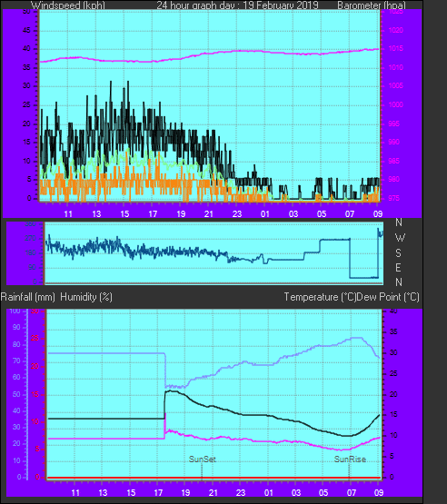Click the SunRise marker label

pyautogui.click(x=350, y=460)
